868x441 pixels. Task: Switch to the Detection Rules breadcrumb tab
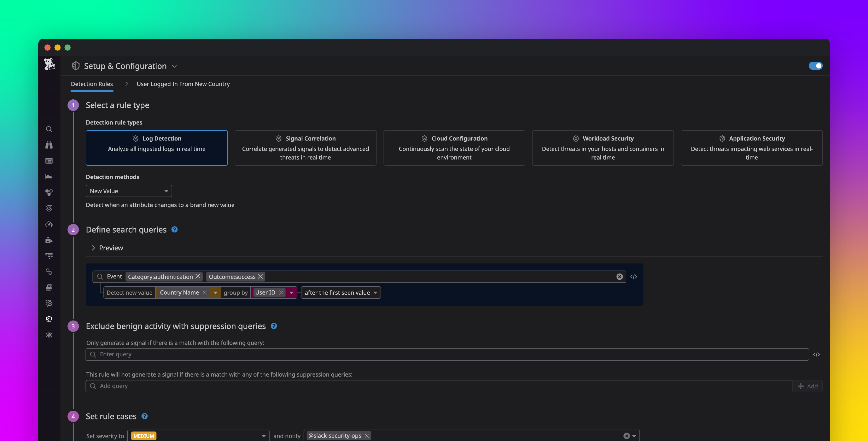[x=92, y=84]
